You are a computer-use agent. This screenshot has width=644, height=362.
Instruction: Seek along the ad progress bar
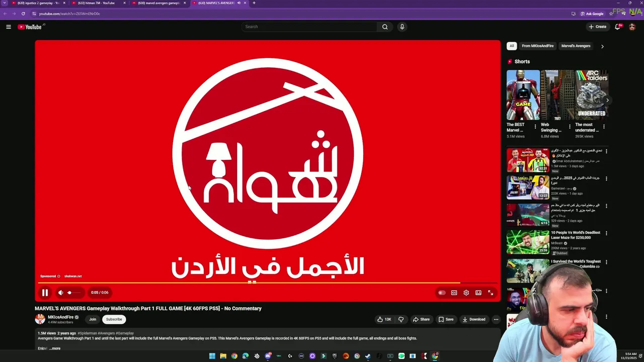point(267,283)
